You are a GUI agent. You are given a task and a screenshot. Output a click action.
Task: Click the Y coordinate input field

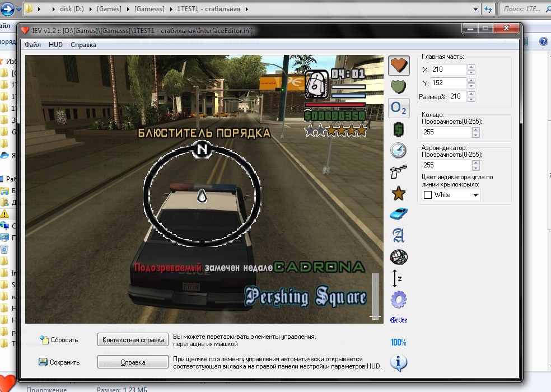(449, 83)
